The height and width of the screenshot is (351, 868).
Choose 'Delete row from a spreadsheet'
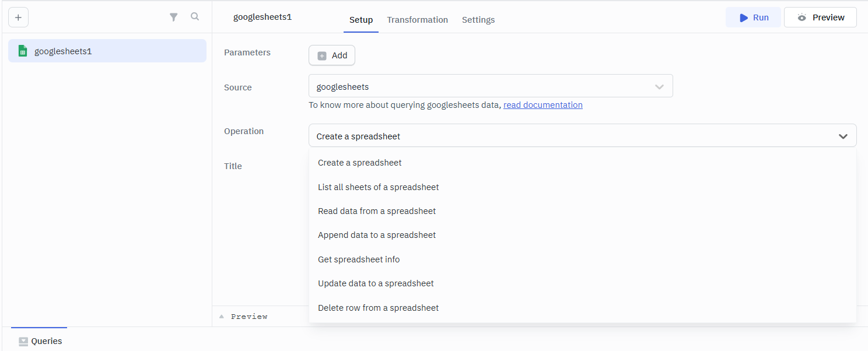[378, 308]
